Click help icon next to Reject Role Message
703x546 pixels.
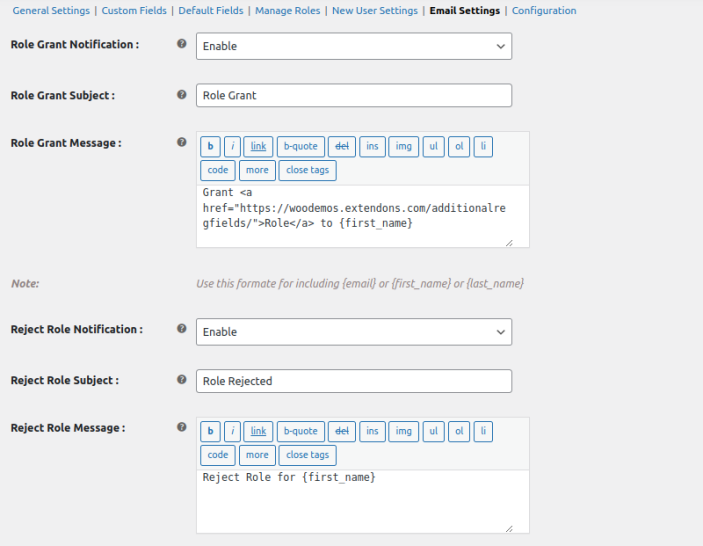pyautogui.click(x=181, y=427)
